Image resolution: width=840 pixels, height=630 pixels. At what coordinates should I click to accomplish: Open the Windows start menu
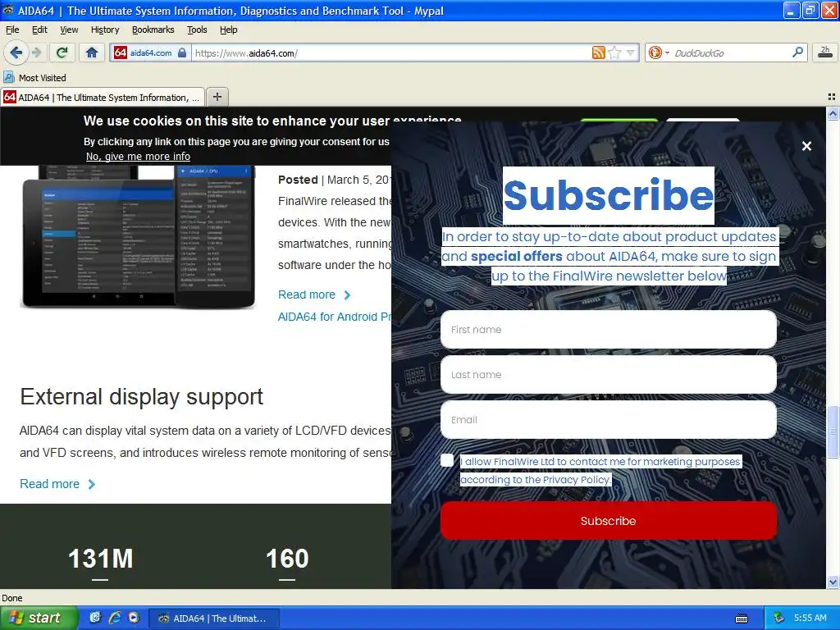[39, 618]
